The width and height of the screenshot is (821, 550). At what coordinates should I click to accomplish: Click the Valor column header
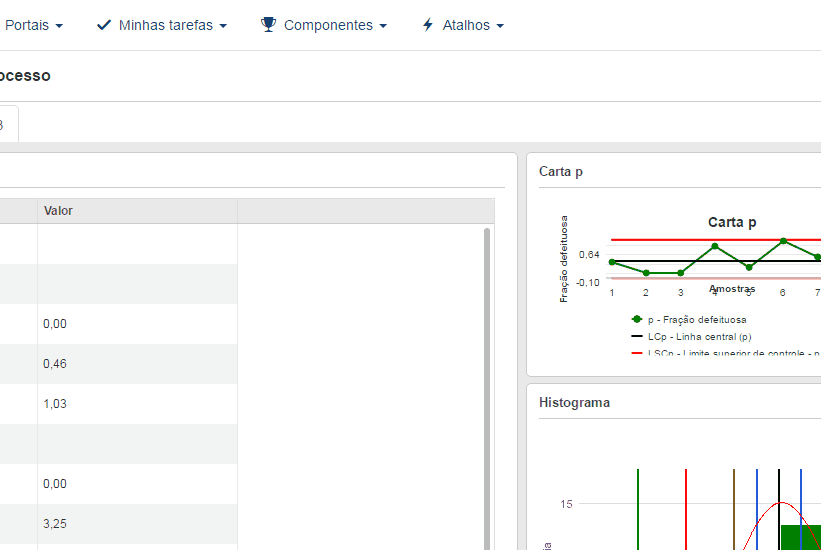click(137, 211)
